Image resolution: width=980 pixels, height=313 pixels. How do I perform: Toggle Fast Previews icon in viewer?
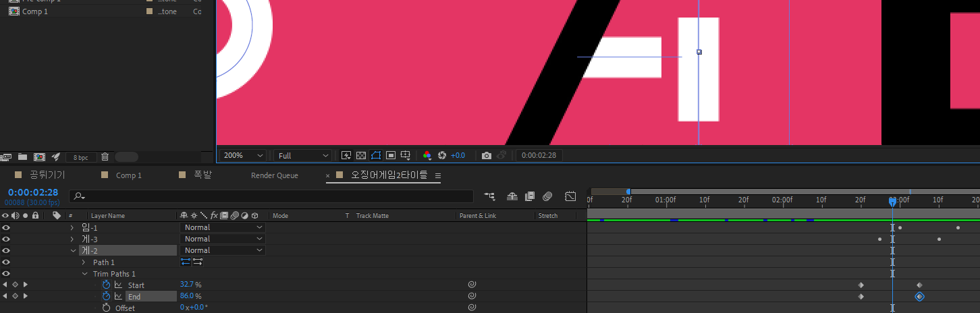[x=346, y=155]
